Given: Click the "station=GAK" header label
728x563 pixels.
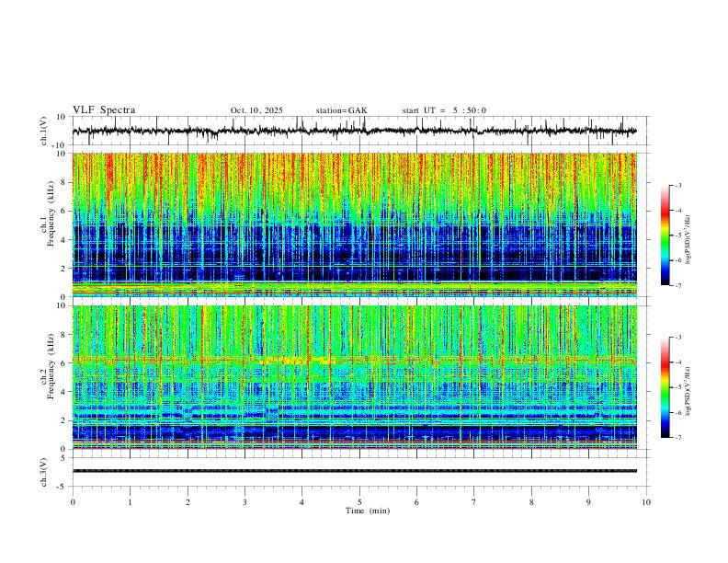Looking at the screenshot, I should click(x=341, y=110).
